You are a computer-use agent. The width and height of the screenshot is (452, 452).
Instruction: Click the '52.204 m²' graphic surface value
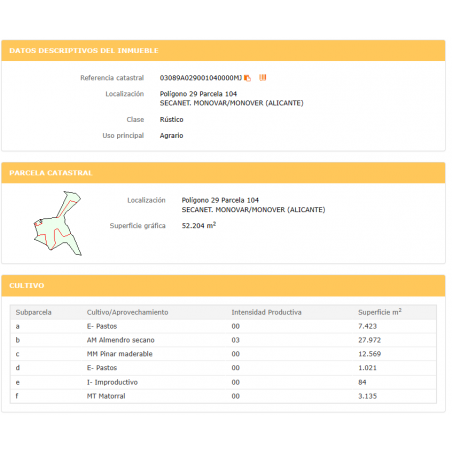click(199, 226)
